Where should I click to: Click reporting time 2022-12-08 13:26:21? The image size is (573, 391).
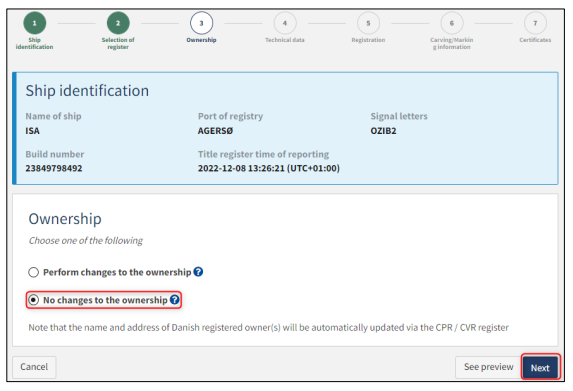point(269,168)
